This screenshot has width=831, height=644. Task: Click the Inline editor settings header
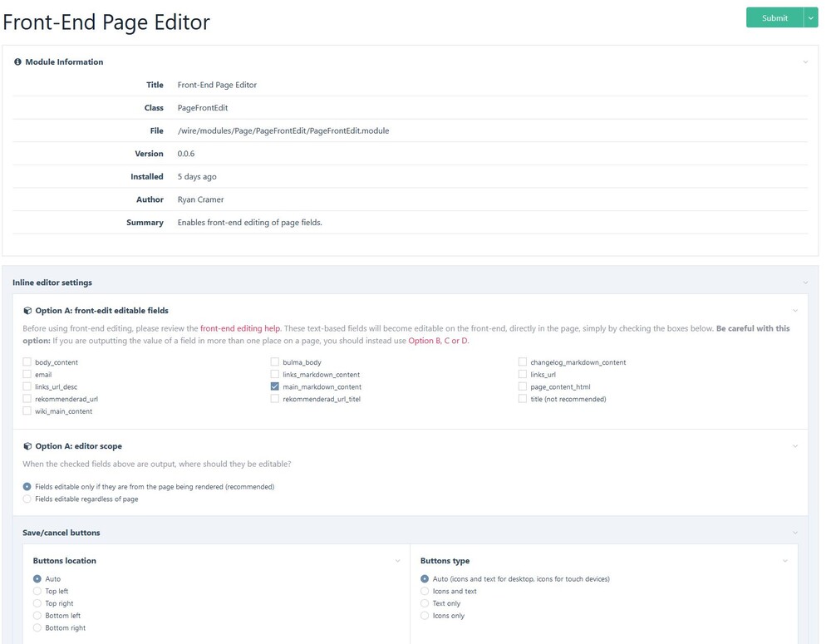(52, 283)
